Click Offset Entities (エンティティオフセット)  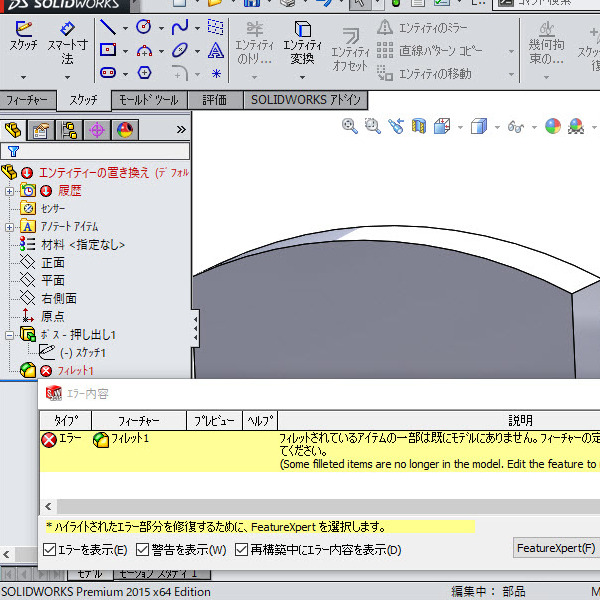point(350,50)
